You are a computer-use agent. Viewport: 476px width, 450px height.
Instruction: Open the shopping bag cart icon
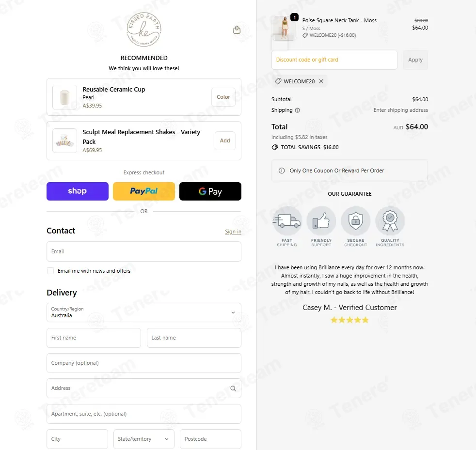click(x=237, y=30)
